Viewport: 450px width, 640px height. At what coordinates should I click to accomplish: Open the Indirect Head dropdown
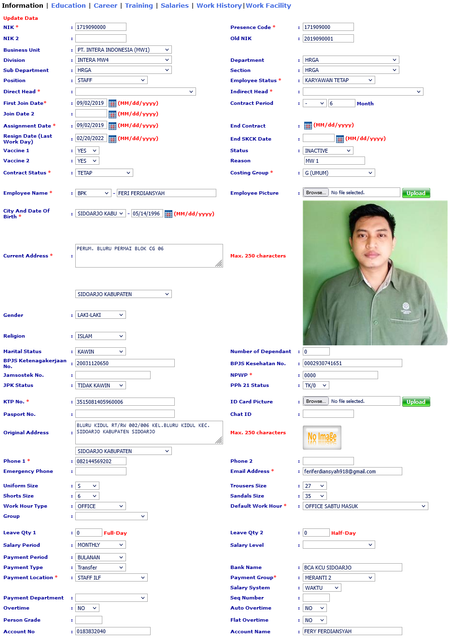[363, 92]
